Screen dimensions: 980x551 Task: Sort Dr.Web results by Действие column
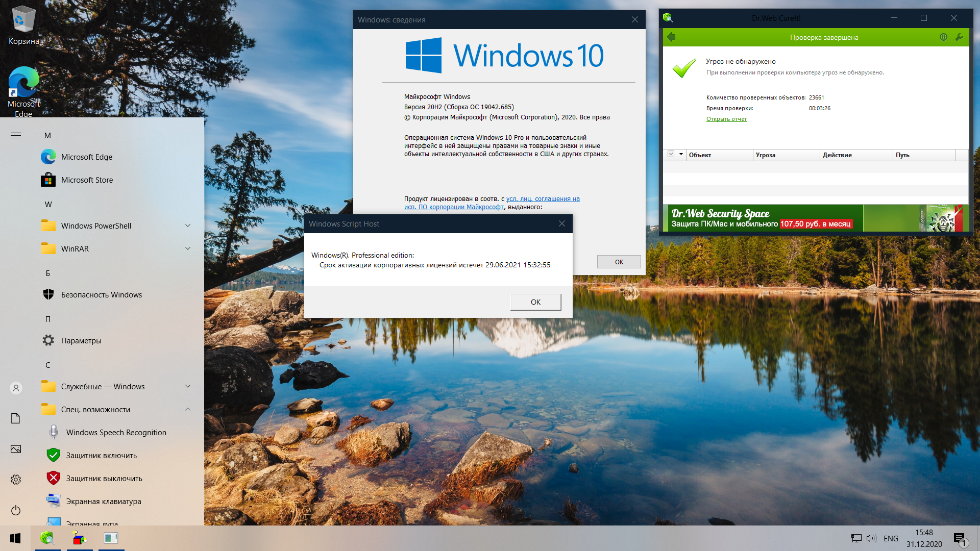click(x=856, y=155)
